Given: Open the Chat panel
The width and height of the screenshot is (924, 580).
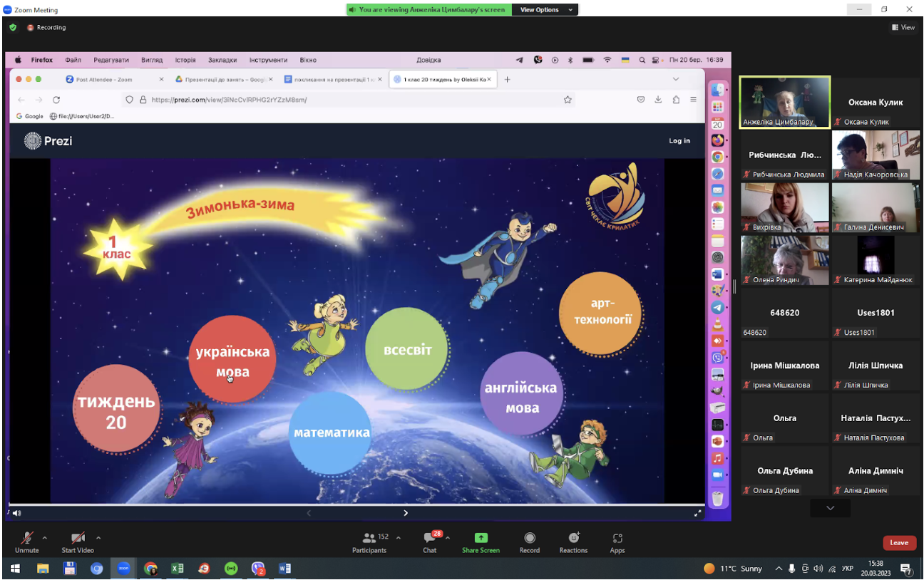Looking at the screenshot, I should [430, 542].
